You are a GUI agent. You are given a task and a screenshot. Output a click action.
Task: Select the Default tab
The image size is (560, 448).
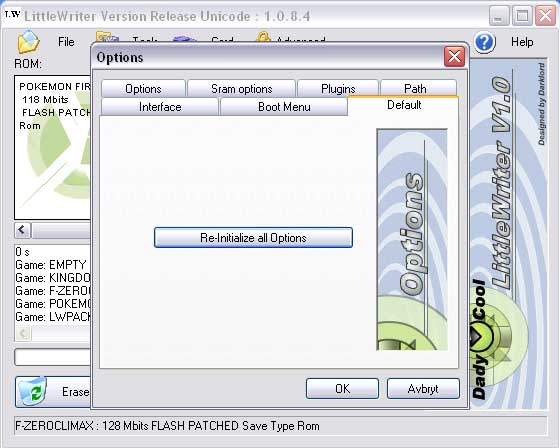pyautogui.click(x=404, y=105)
